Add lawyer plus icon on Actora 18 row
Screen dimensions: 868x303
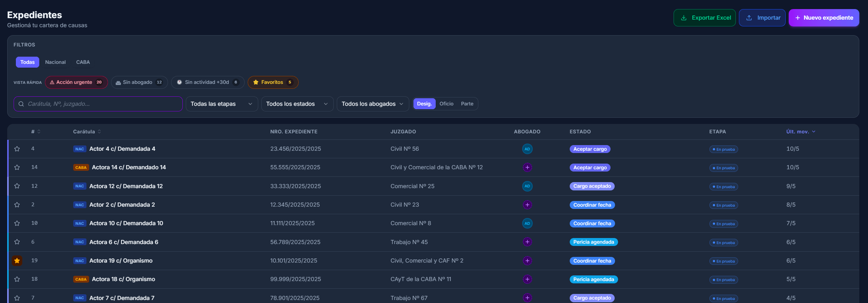click(527, 279)
